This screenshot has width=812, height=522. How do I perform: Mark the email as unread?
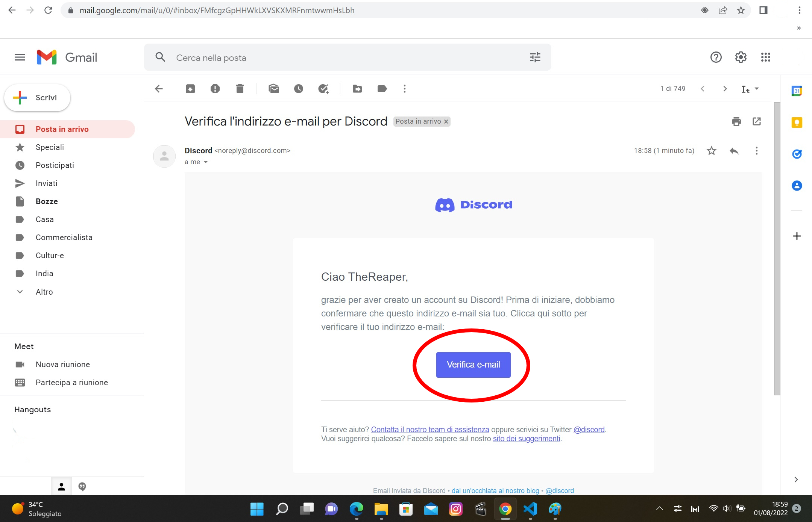(x=273, y=89)
